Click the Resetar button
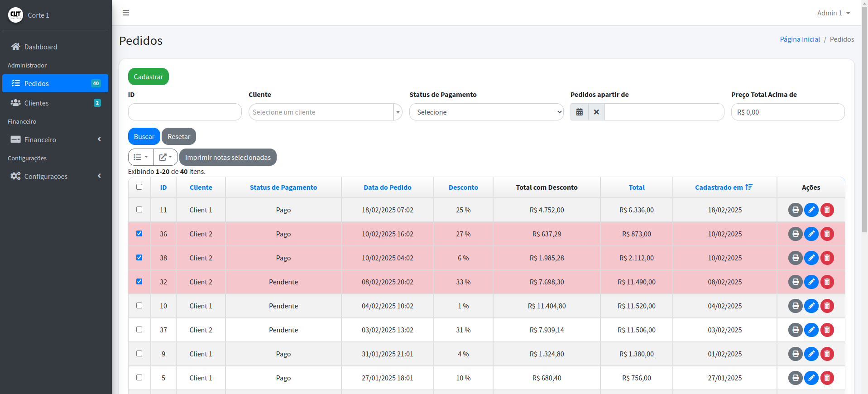Image resolution: width=868 pixels, height=394 pixels. (179, 136)
